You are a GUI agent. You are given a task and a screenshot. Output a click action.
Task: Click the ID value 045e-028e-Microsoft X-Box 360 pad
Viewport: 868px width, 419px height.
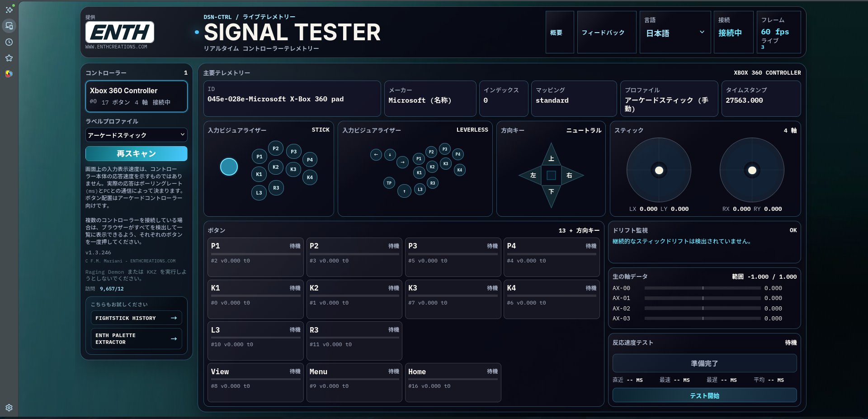coord(275,99)
